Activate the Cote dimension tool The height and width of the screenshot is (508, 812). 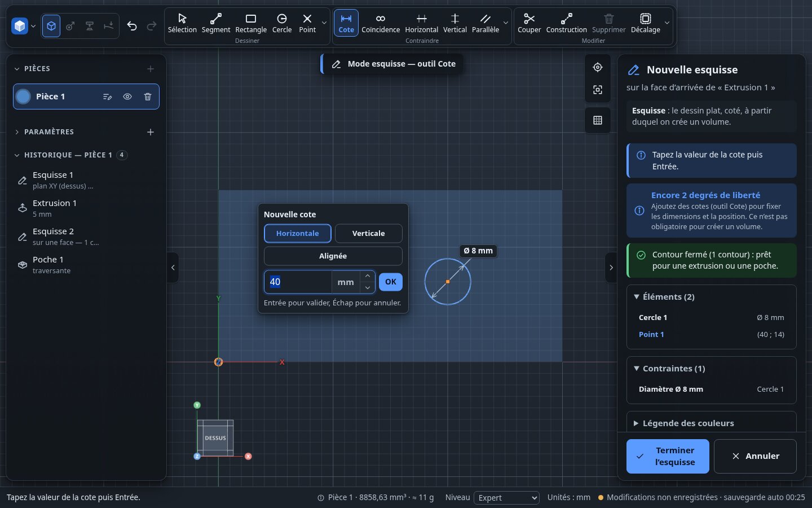pos(346,23)
